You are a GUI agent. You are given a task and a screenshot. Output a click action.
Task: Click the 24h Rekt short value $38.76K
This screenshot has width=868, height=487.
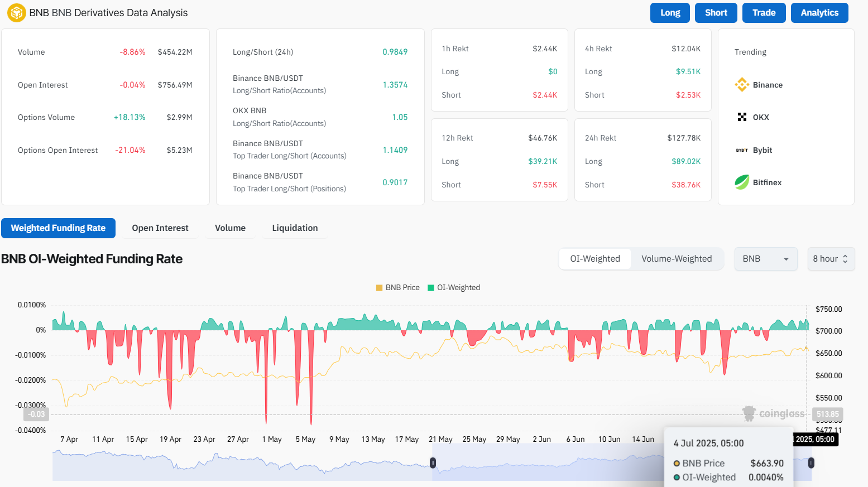point(686,185)
